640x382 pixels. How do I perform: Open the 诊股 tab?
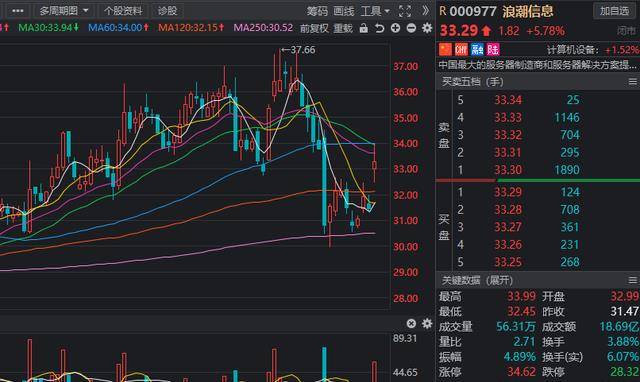pyautogui.click(x=167, y=11)
